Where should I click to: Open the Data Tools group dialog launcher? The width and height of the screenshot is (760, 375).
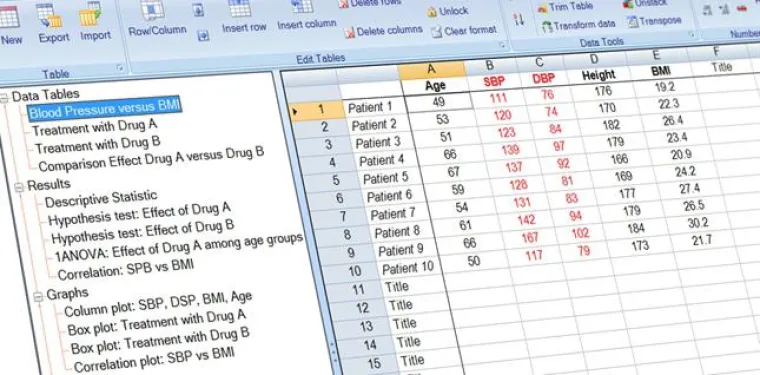692,34
